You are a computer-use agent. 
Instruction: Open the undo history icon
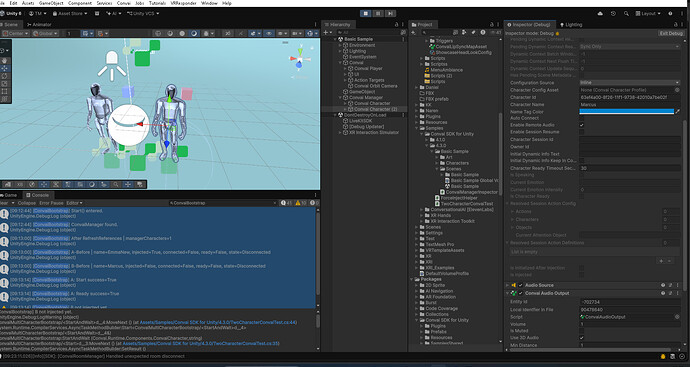(613, 14)
